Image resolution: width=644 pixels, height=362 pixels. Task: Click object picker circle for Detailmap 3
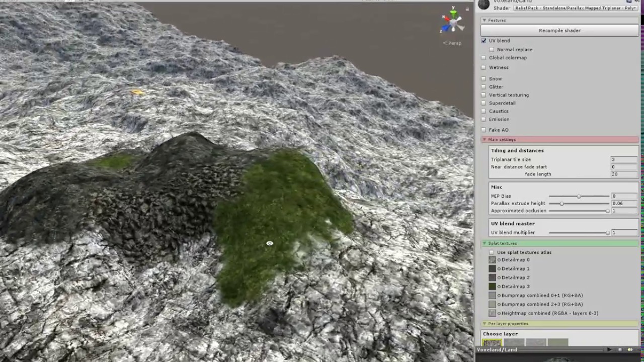(499, 287)
